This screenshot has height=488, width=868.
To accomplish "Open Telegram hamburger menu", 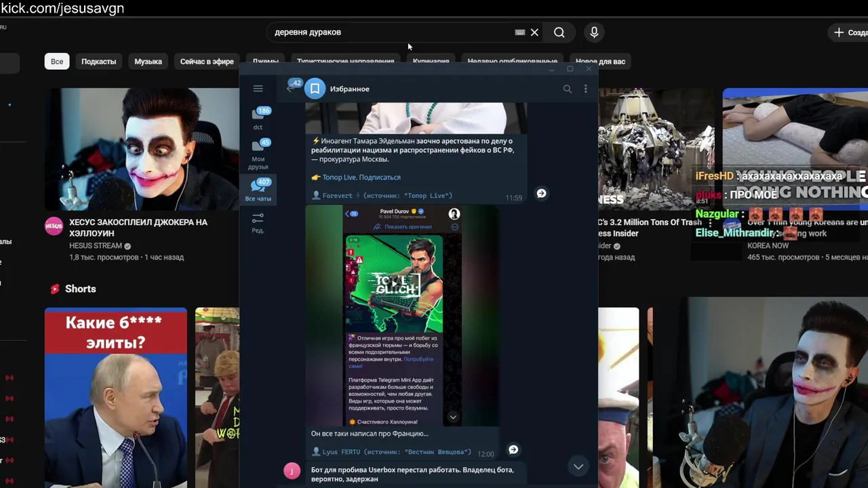I will (x=258, y=89).
